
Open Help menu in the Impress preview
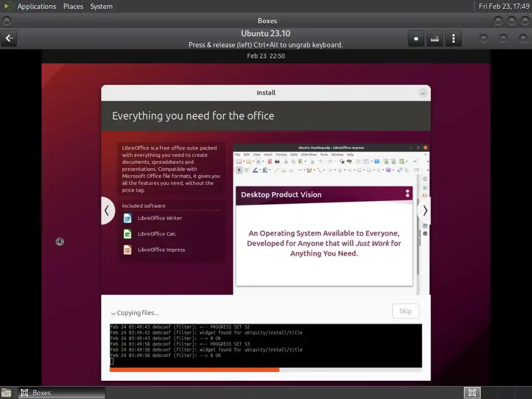coord(350,154)
